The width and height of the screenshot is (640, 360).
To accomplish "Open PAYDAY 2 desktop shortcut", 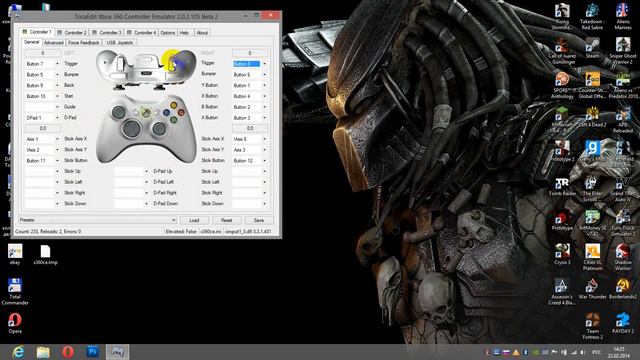I will (x=623, y=323).
